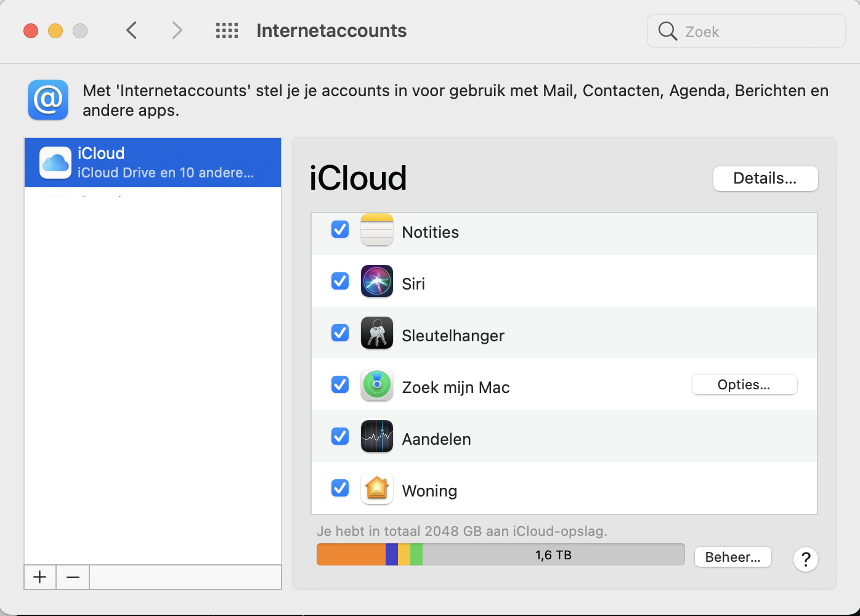Screen dimensions: 860x616
Task: Click the iCloud storage usage bar
Action: click(500, 555)
